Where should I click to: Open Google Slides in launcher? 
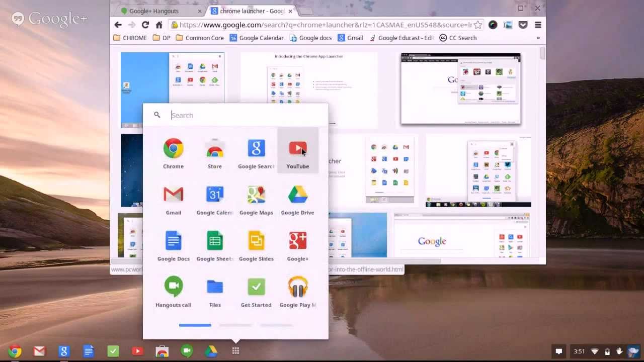click(x=256, y=246)
